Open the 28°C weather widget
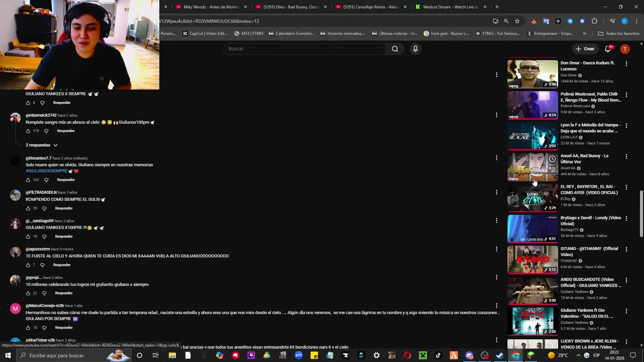644x362 pixels. coord(557,355)
